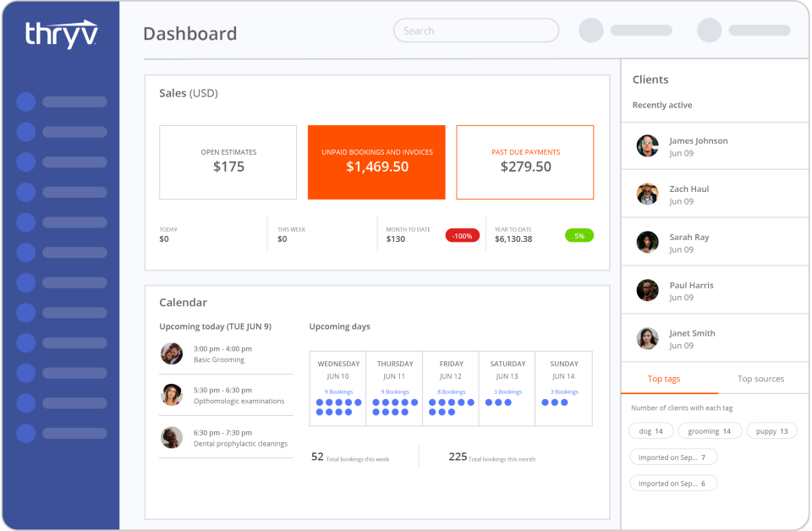Open 9 Bookings under Wednesday Jun 10
This screenshot has width=812, height=531.
(x=338, y=391)
